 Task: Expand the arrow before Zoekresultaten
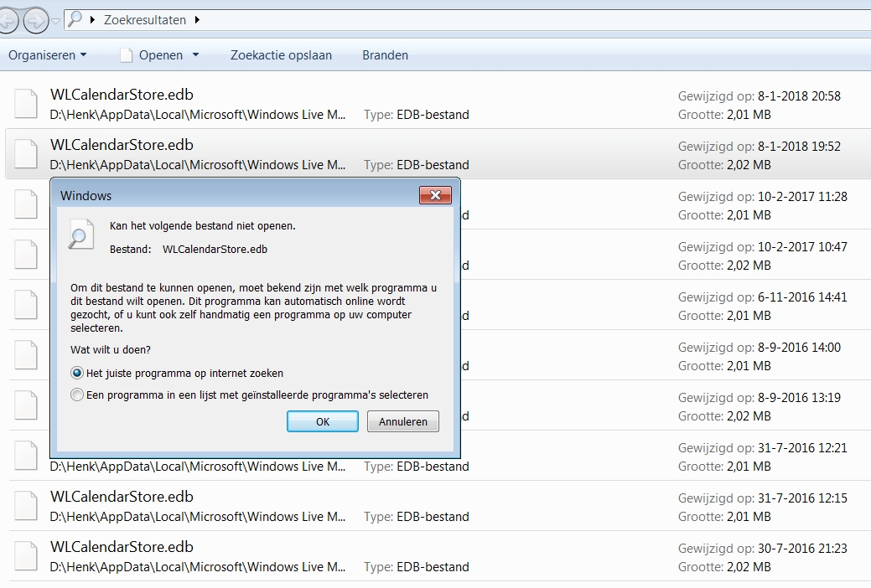(x=92, y=20)
